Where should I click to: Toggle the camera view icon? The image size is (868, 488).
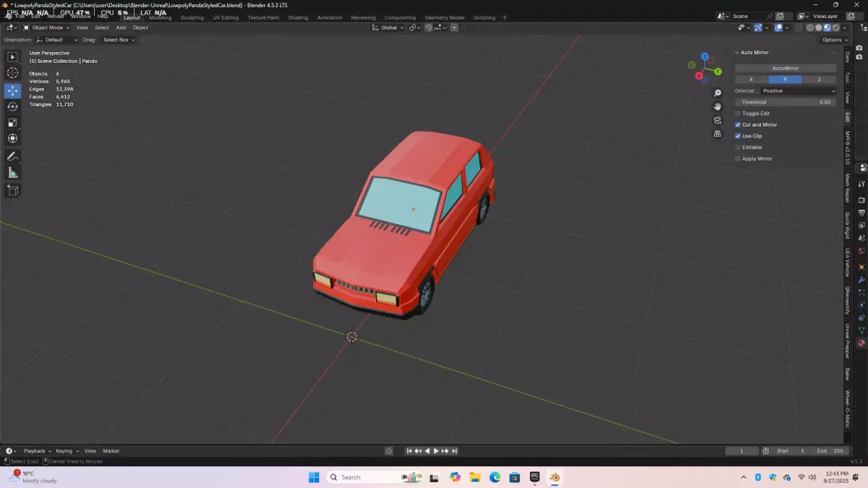(718, 120)
